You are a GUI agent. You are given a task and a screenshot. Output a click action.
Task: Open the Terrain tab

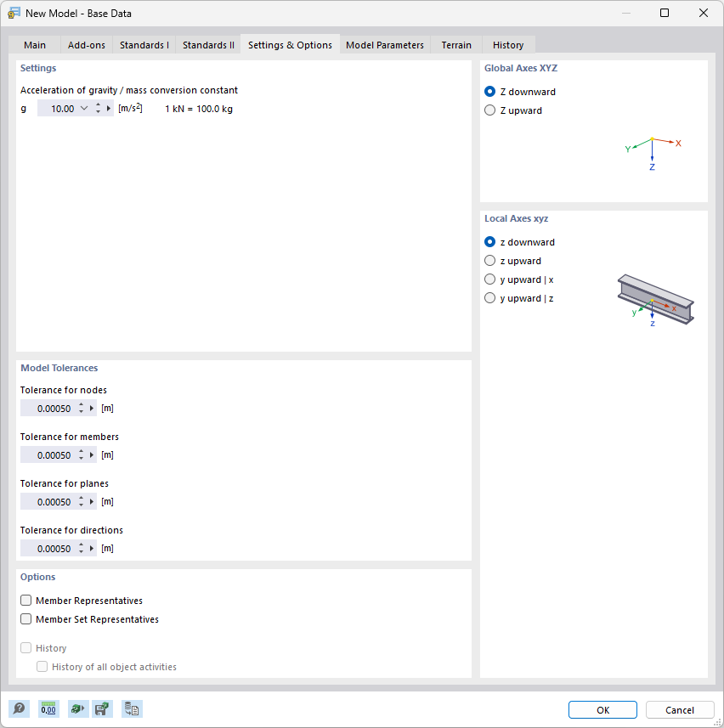455,45
